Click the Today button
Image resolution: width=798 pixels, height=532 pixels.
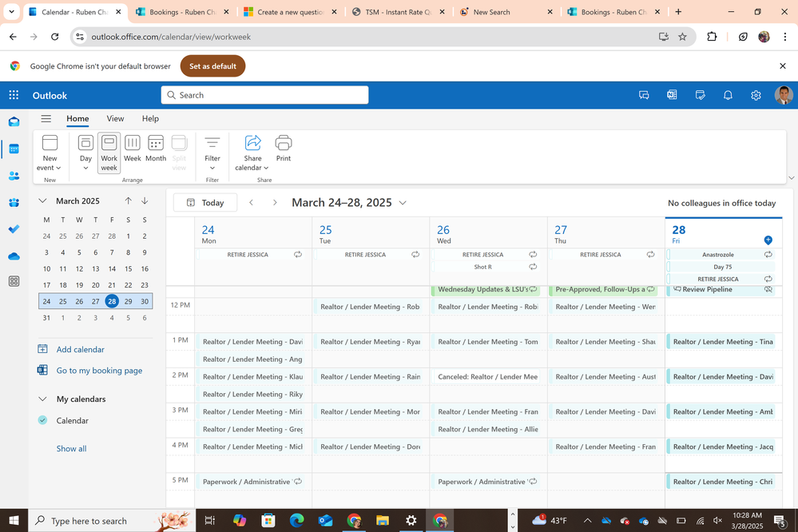coord(205,203)
